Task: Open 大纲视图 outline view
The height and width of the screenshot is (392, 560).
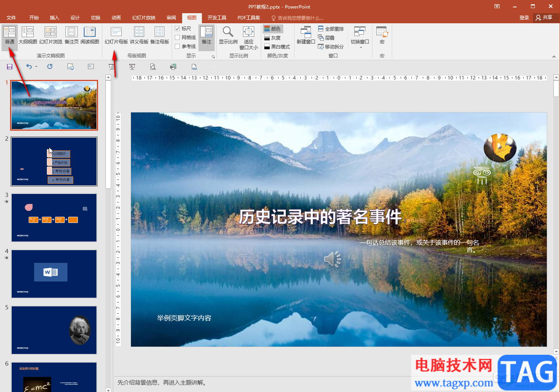Action: tap(28, 36)
